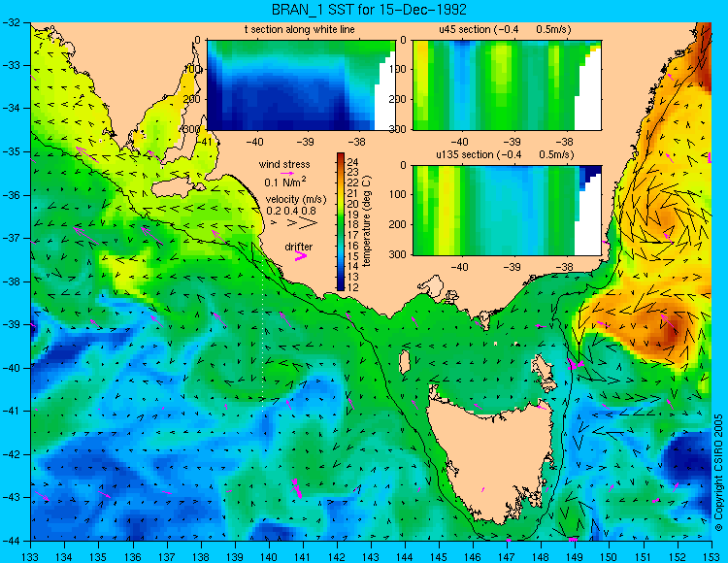Image resolution: width=728 pixels, height=563 pixels.
Task: Click the -35 latitude axis label
Action: (11, 151)
